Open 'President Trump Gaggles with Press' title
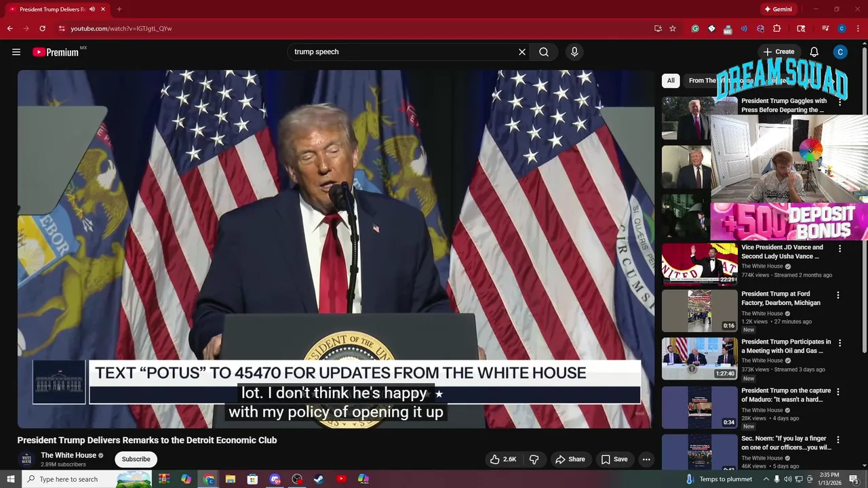The height and width of the screenshot is (488, 868). click(x=784, y=105)
